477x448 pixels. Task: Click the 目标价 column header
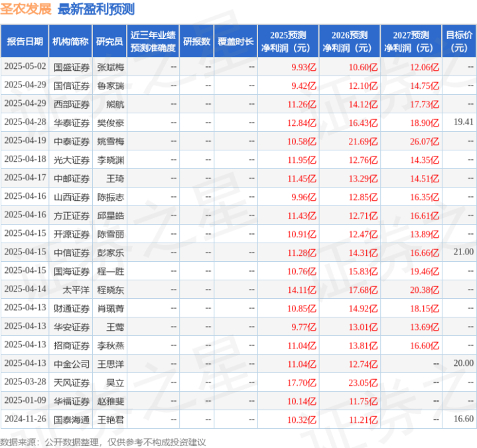click(x=458, y=41)
